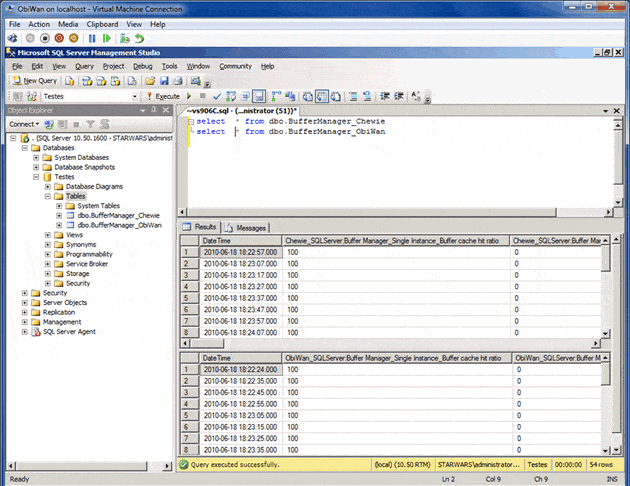Parse the query with the blue checkmark
Viewport: 630px width, 486px height.
[x=217, y=96]
